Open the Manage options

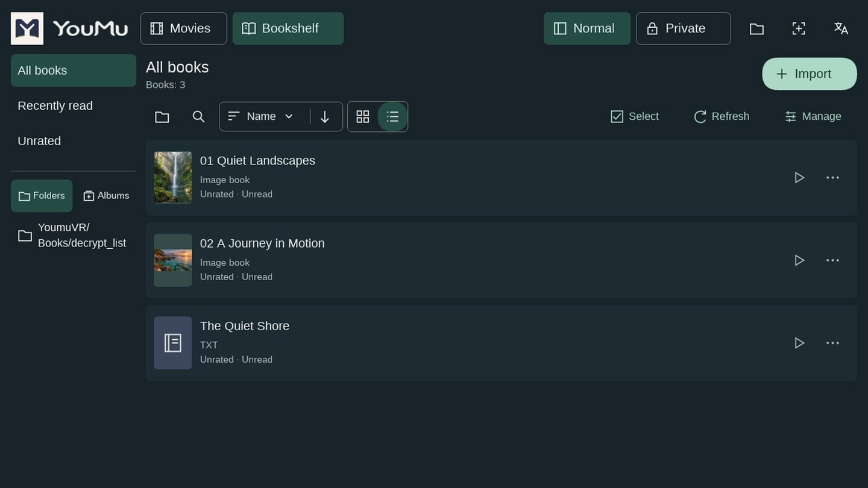(813, 116)
